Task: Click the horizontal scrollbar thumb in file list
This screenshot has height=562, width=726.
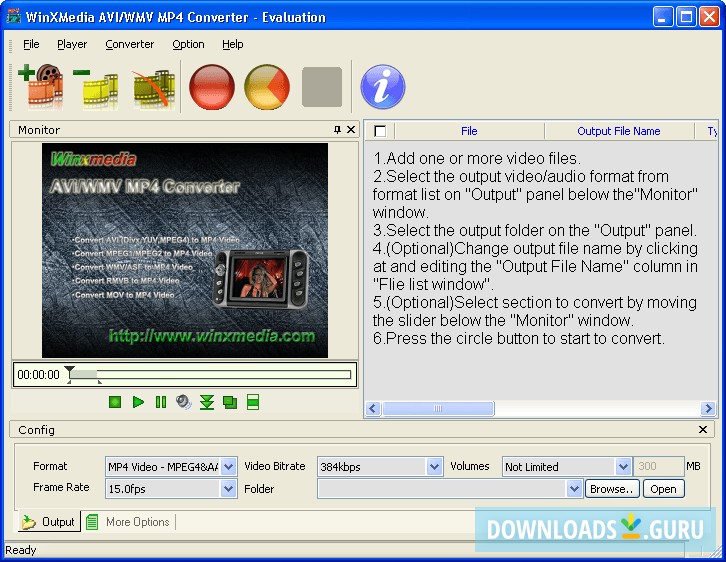Action: click(438, 408)
